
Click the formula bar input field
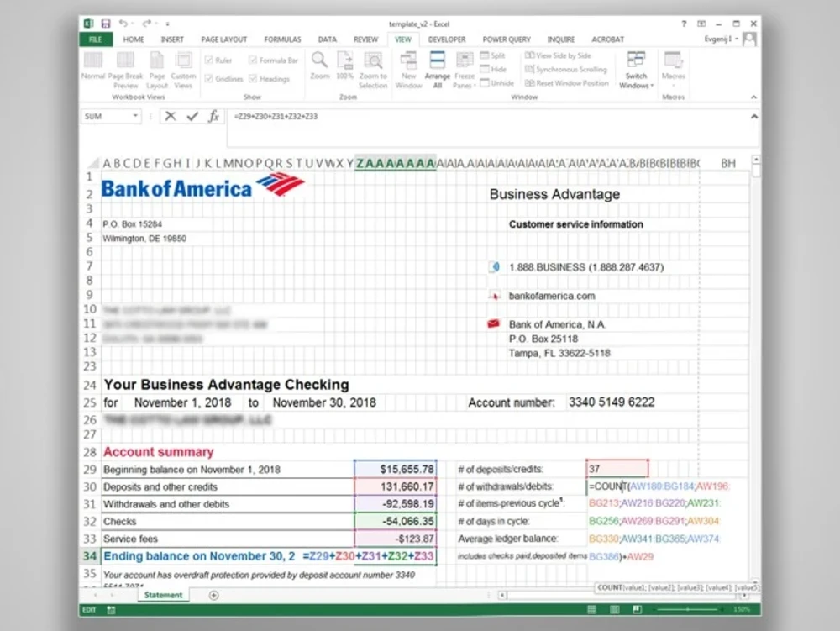(492, 128)
